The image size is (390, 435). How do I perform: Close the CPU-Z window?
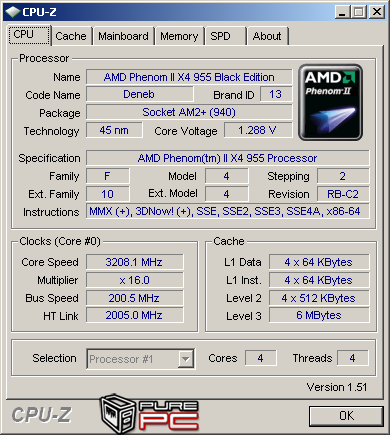tap(377, 12)
